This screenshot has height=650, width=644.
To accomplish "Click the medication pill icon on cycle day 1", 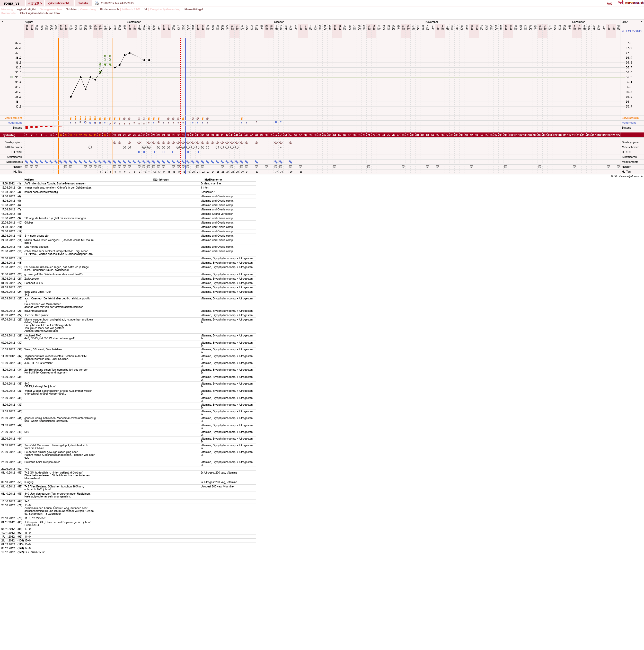I will [27, 162].
